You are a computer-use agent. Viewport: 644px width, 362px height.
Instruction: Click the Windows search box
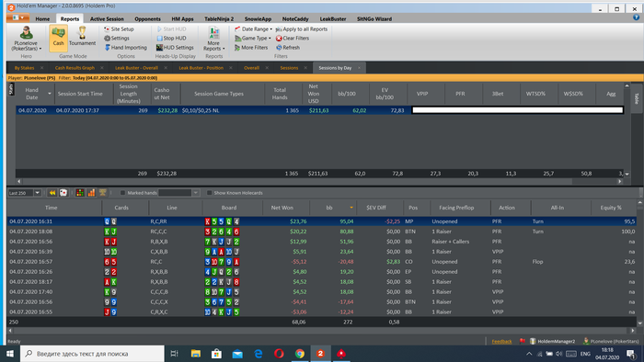92,354
